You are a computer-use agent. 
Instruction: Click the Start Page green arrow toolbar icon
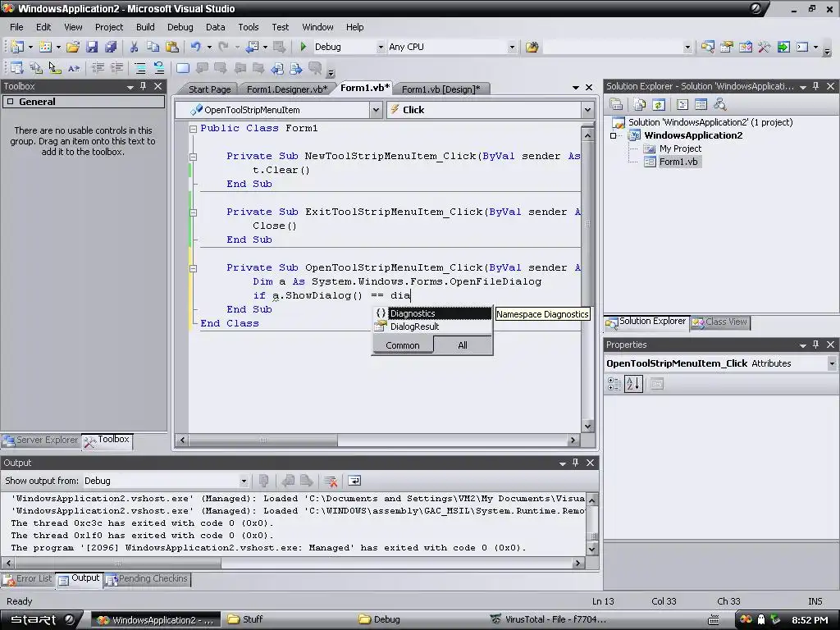[783, 47]
